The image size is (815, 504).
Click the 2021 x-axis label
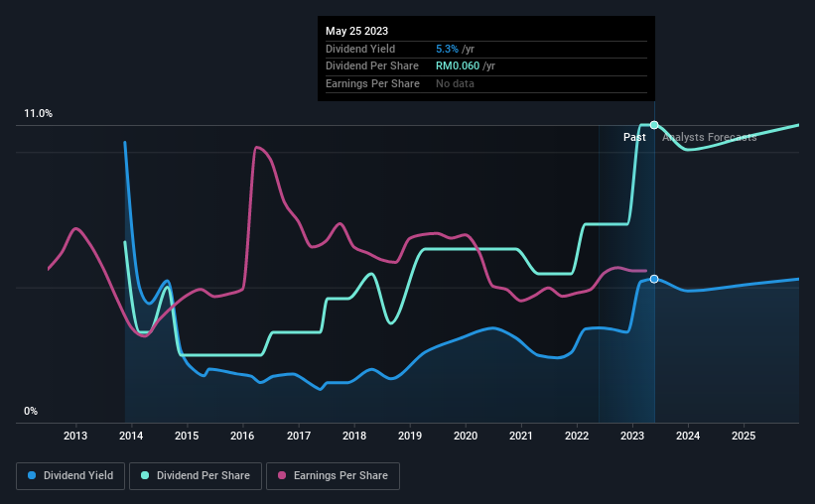[521, 436]
